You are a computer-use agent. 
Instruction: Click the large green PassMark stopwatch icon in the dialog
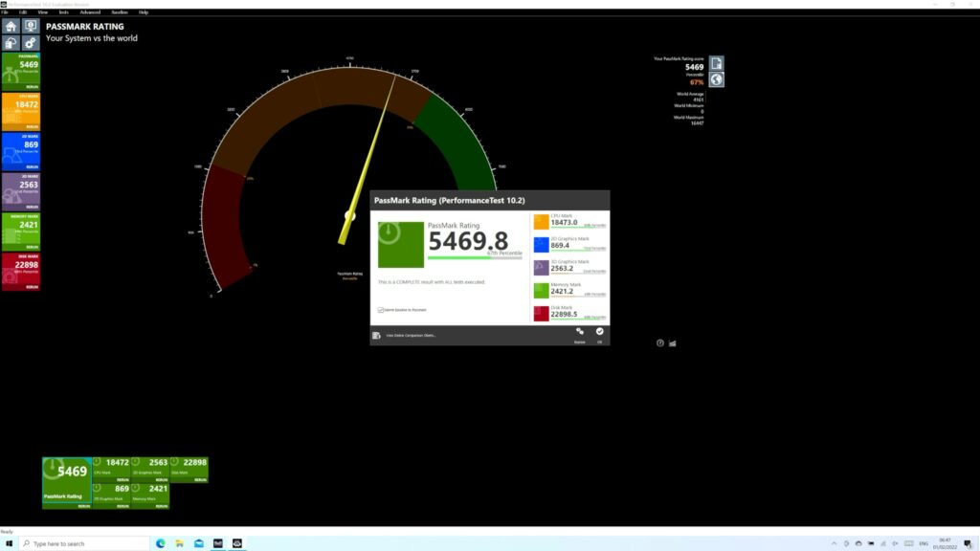(401, 244)
